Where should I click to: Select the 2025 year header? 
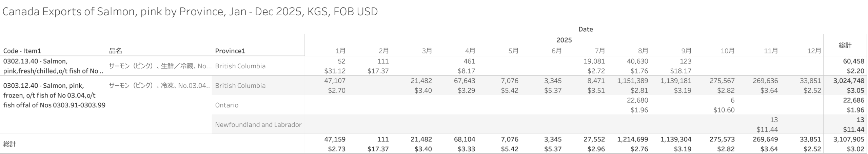coord(564,40)
